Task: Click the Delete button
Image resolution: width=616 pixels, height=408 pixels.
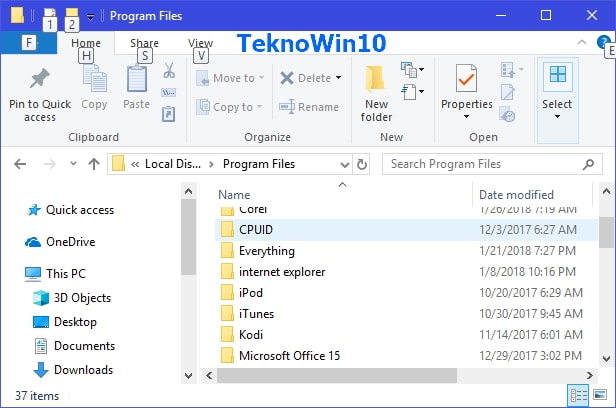Action: 306,78
